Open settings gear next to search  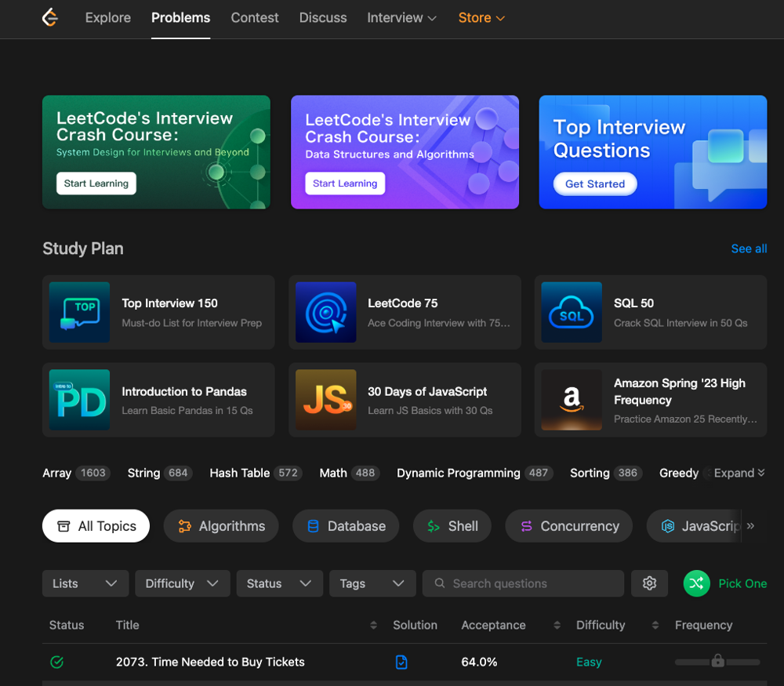(649, 583)
